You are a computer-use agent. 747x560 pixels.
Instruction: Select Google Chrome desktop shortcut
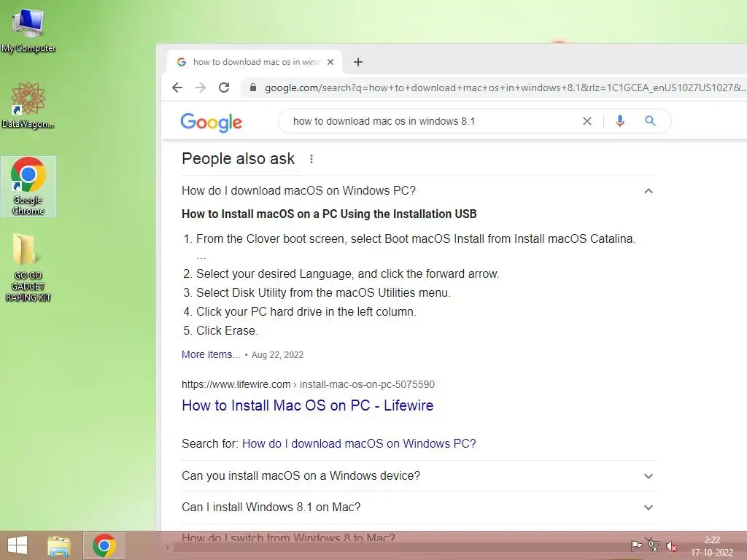pos(28,186)
